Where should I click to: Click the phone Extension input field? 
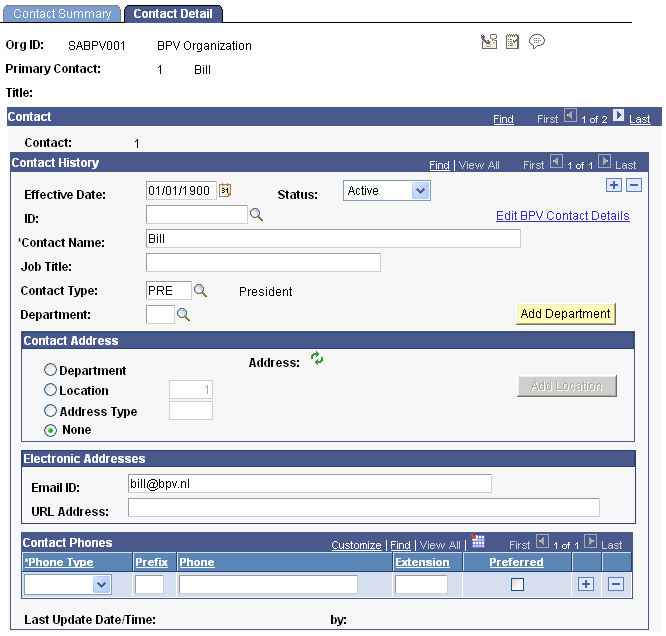coord(421,585)
